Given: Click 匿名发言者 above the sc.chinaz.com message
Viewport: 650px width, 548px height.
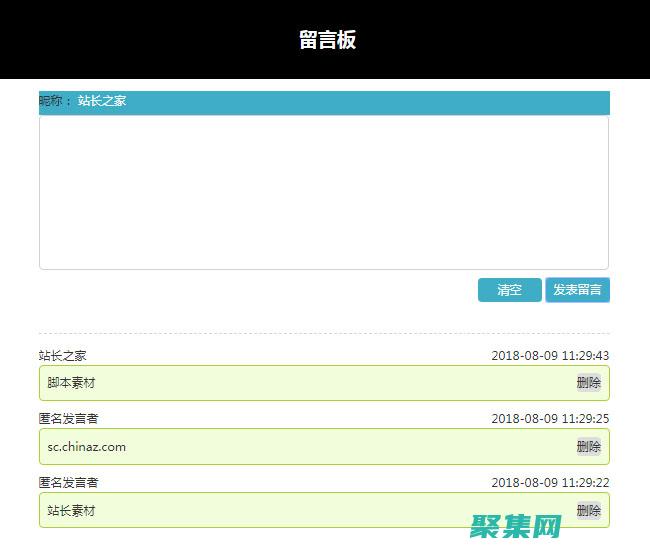Looking at the screenshot, I should [69, 419].
